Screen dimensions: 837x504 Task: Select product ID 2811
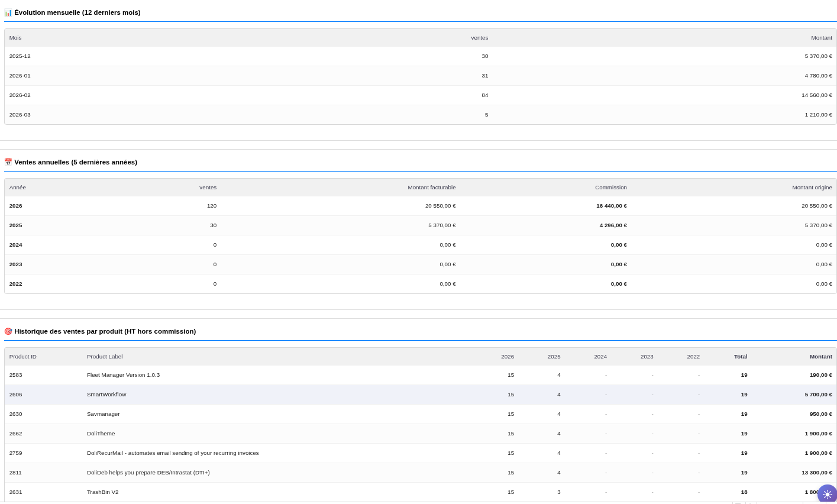tap(15, 473)
